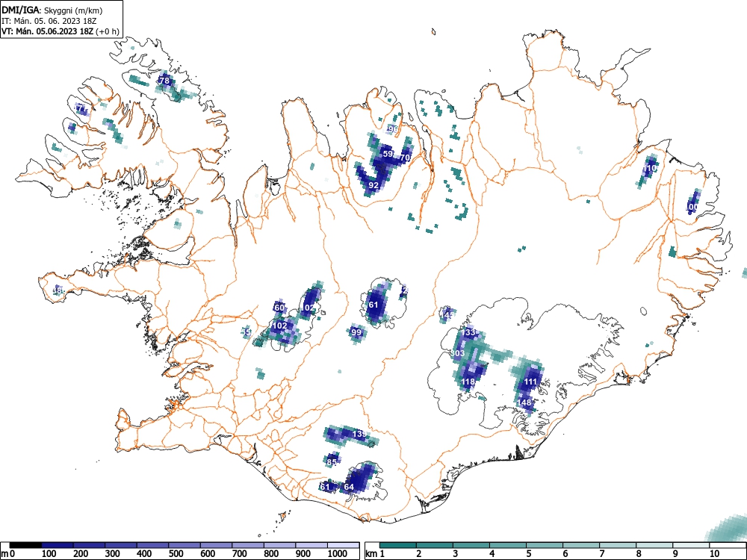The height and width of the screenshot is (560, 747).
Task: Click the 'km' unit label of the legend
Action: [371, 554]
